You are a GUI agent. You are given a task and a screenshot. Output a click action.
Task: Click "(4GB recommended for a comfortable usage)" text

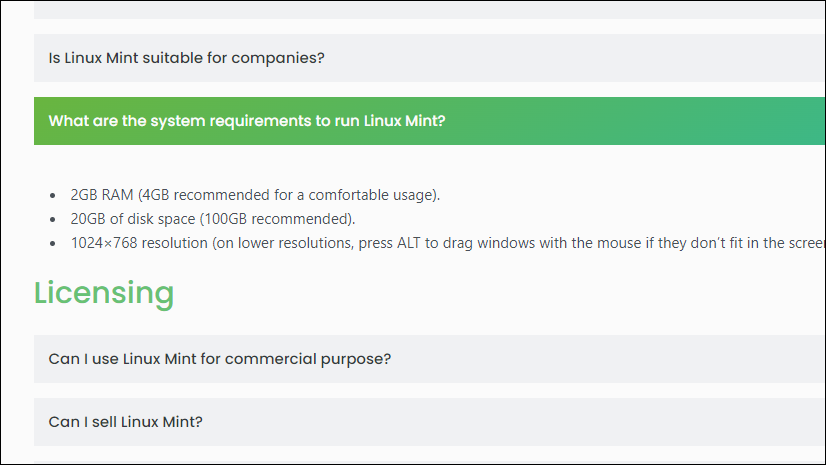tap(289, 195)
